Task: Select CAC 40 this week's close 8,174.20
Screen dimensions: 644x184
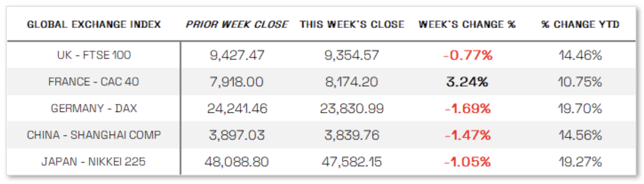Action: coord(351,82)
